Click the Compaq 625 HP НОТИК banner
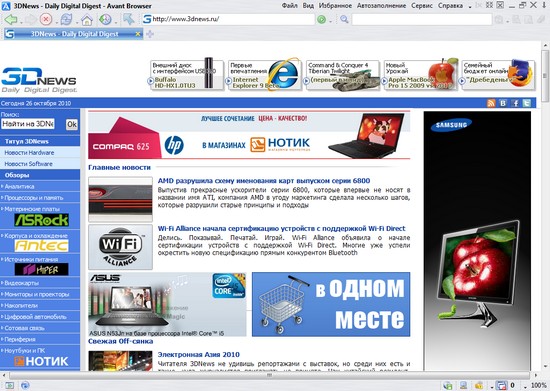Image resolution: width=550 pixels, height=391 pixels. (x=249, y=135)
